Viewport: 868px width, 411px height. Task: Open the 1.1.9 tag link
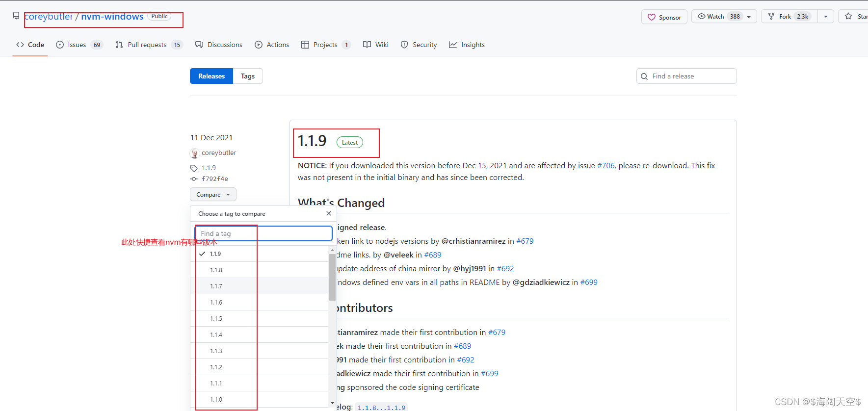pyautogui.click(x=209, y=168)
